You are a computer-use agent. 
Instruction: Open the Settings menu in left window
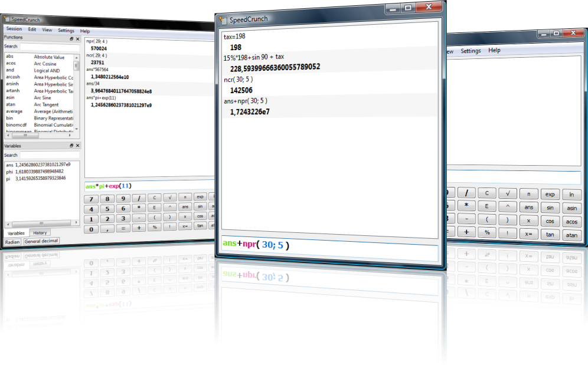[66, 30]
